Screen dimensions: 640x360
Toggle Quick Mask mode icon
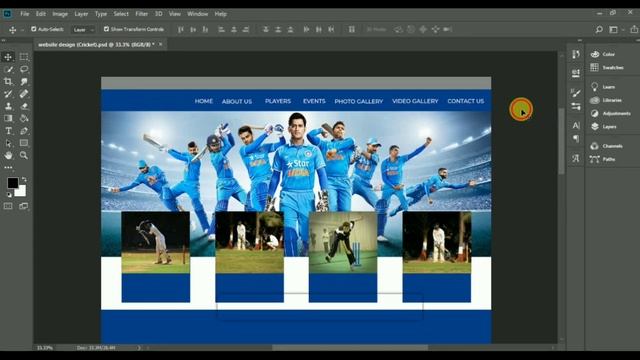(x=8, y=206)
